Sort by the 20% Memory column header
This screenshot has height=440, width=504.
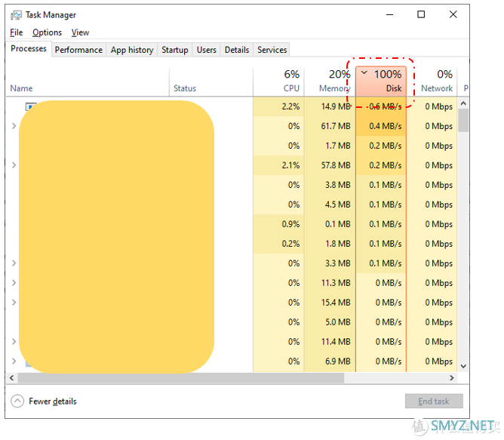coord(330,82)
